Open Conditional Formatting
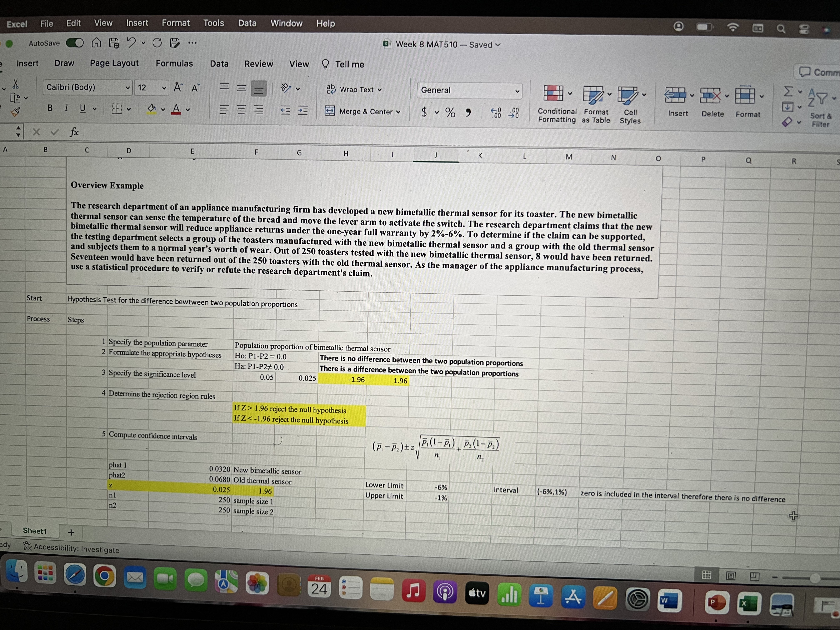 point(557,104)
